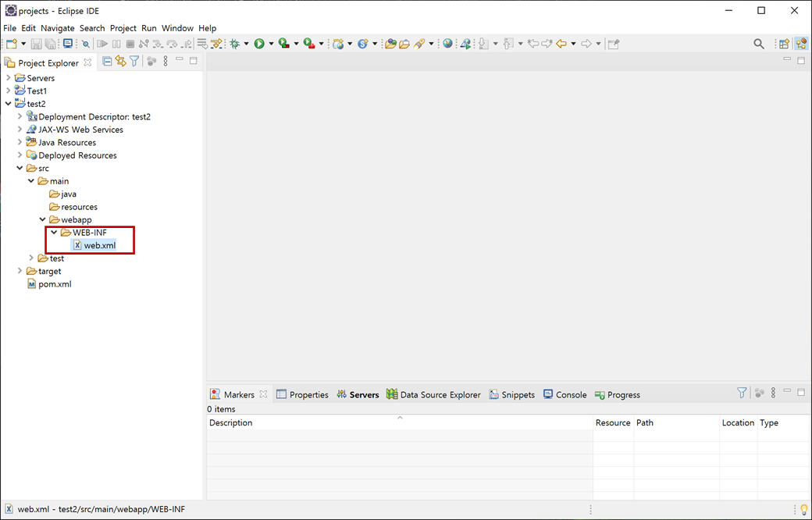The image size is (812, 520).
Task: Click the Suspend debug icon
Action: pyautogui.click(x=116, y=44)
